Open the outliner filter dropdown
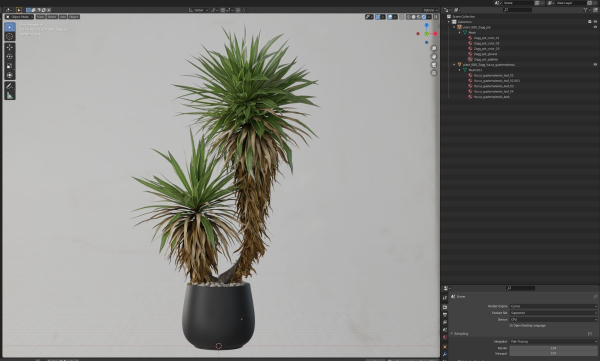 (x=587, y=10)
